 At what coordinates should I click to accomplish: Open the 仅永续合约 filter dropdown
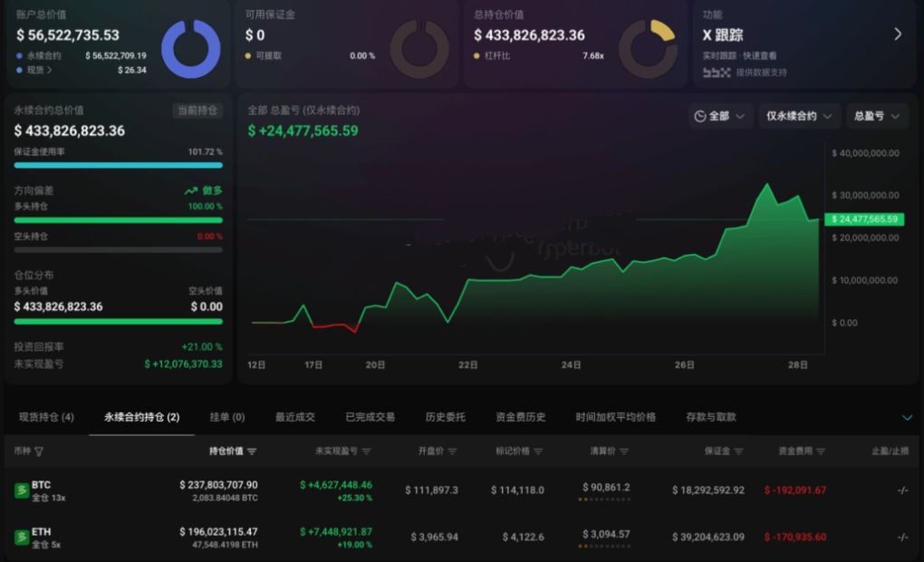798,116
